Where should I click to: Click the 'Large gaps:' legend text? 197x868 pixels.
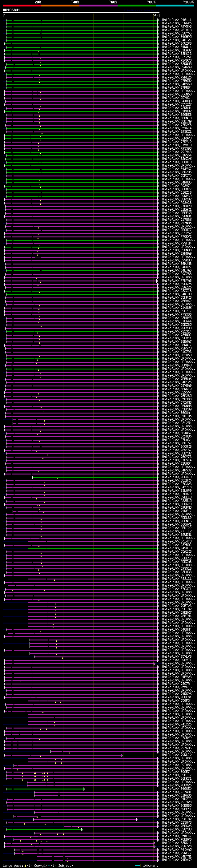point(13,865)
